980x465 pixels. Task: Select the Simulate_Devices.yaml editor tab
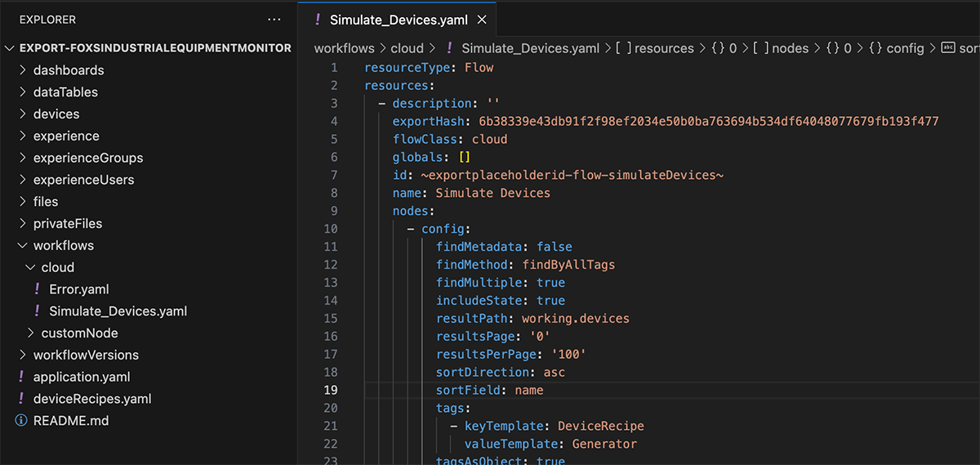coord(399,20)
